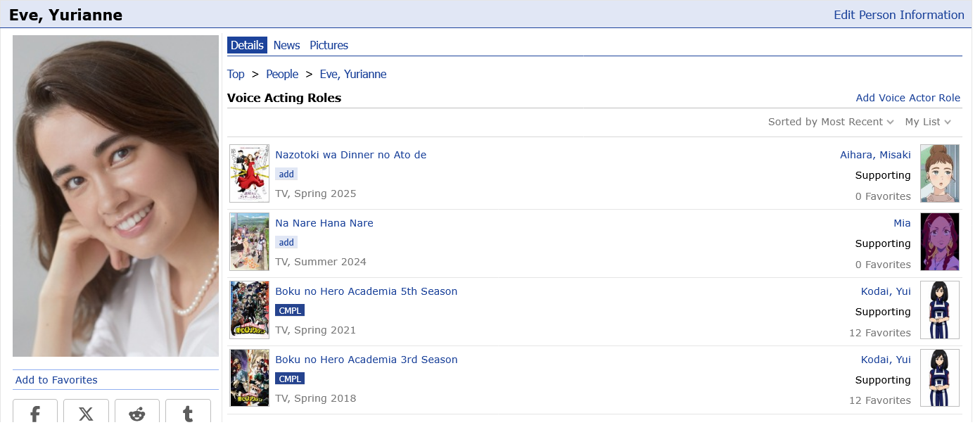Go to Top in the breadcrumb
This screenshot has width=980, height=425.
[x=236, y=74]
